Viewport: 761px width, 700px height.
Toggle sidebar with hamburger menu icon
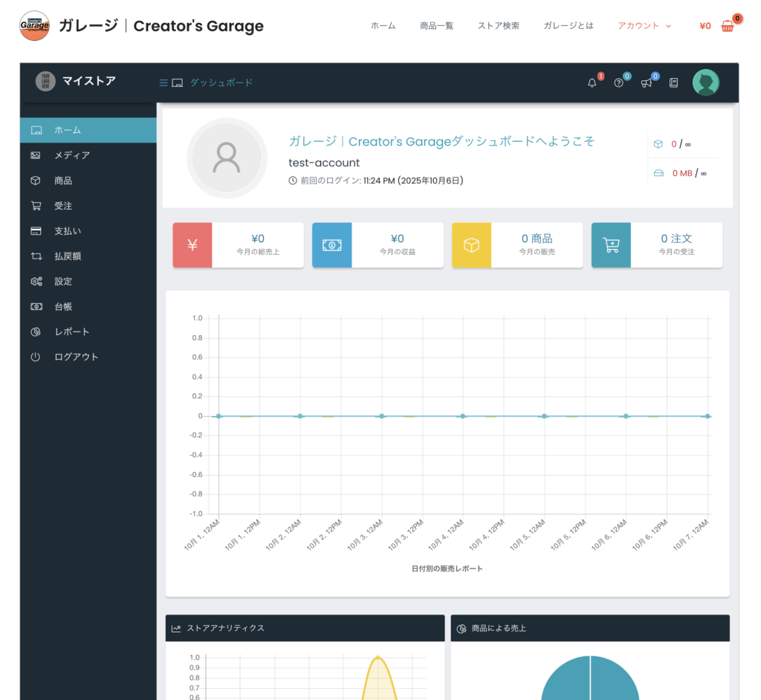click(x=163, y=82)
